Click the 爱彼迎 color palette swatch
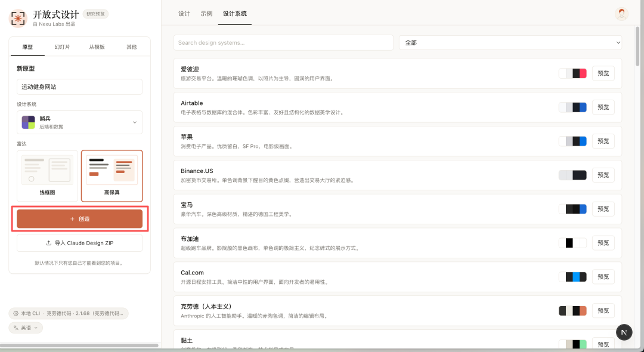The width and height of the screenshot is (644, 352). pyautogui.click(x=572, y=73)
